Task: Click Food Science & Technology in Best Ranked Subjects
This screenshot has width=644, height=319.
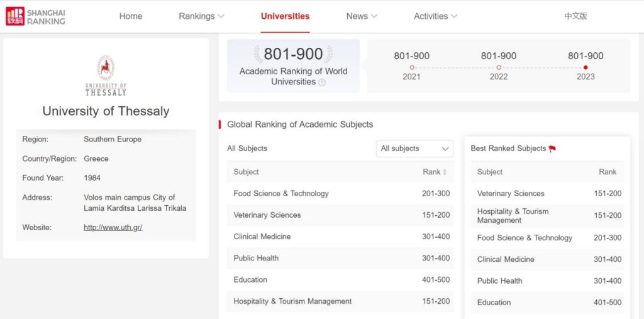Action: pos(525,238)
